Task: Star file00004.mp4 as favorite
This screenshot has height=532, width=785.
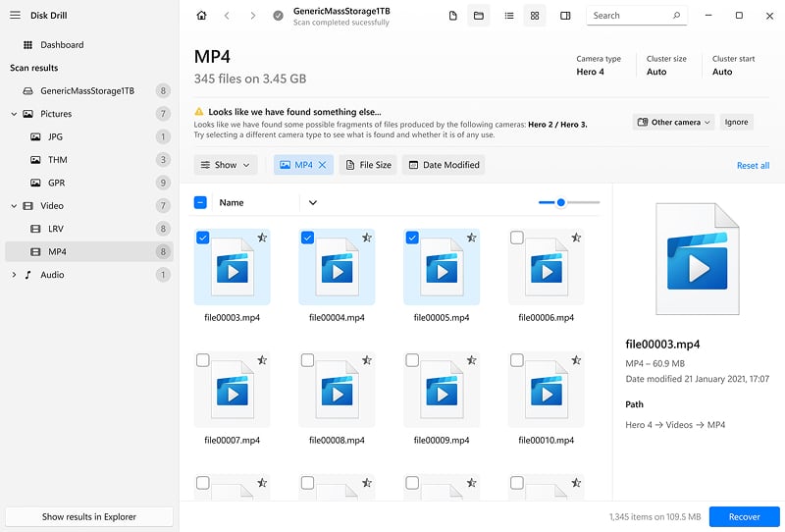Action: (366, 238)
